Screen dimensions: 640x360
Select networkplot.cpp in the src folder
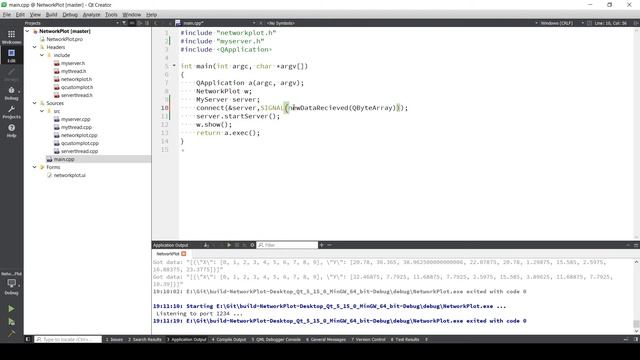79,135
